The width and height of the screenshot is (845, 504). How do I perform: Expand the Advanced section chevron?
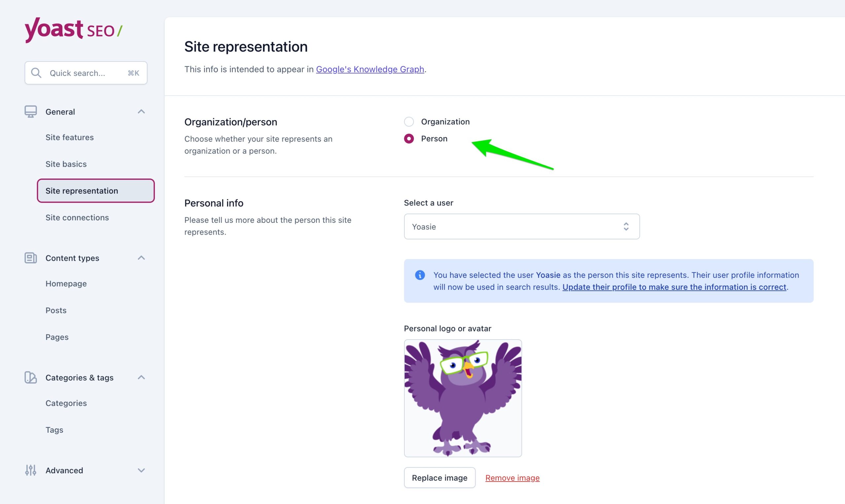click(141, 470)
